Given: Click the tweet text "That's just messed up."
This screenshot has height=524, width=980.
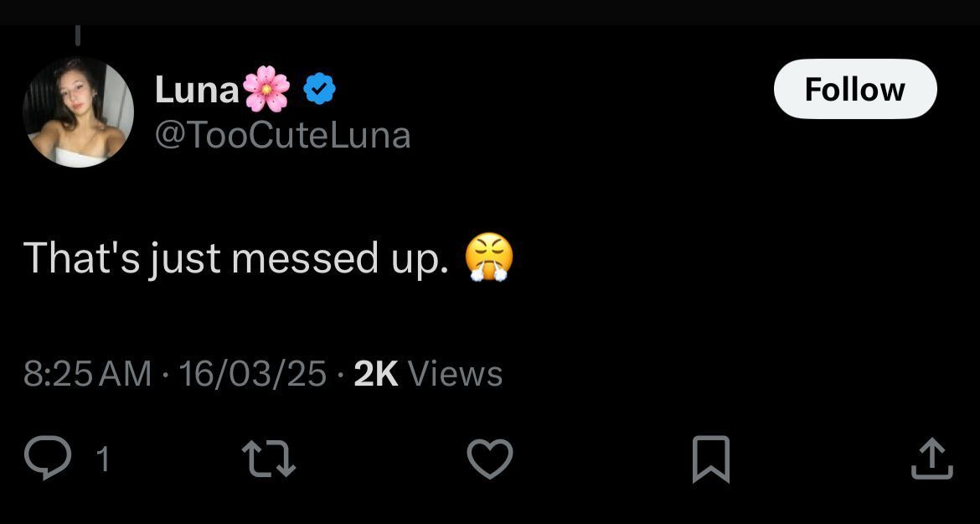Looking at the screenshot, I should (x=235, y=257).
